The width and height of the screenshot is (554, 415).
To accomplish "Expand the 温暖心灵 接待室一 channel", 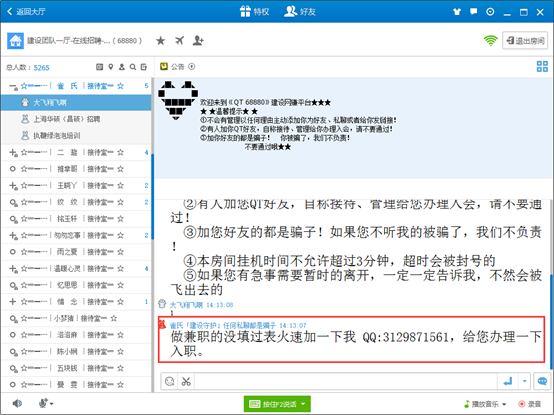I will tap(13, 269).
